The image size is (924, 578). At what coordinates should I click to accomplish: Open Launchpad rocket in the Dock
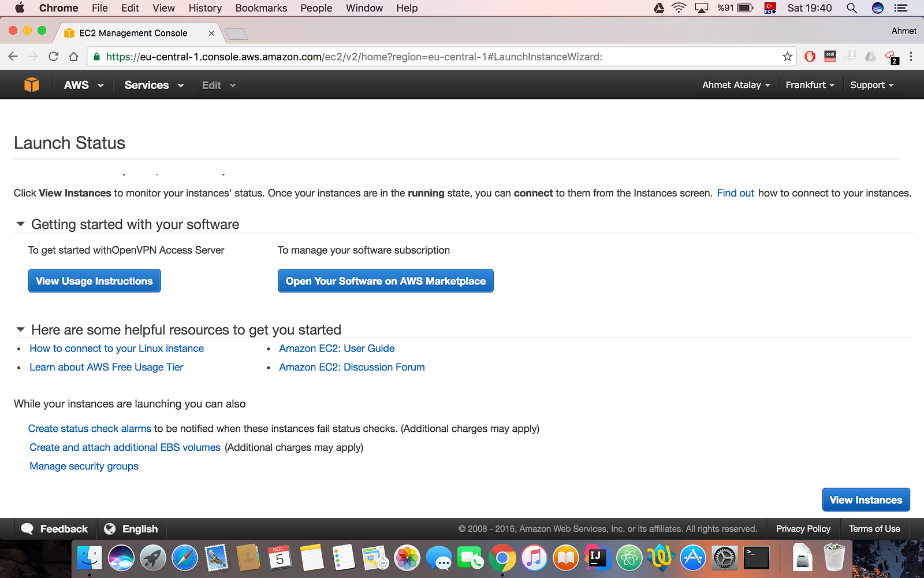click(x=153, y=558)
